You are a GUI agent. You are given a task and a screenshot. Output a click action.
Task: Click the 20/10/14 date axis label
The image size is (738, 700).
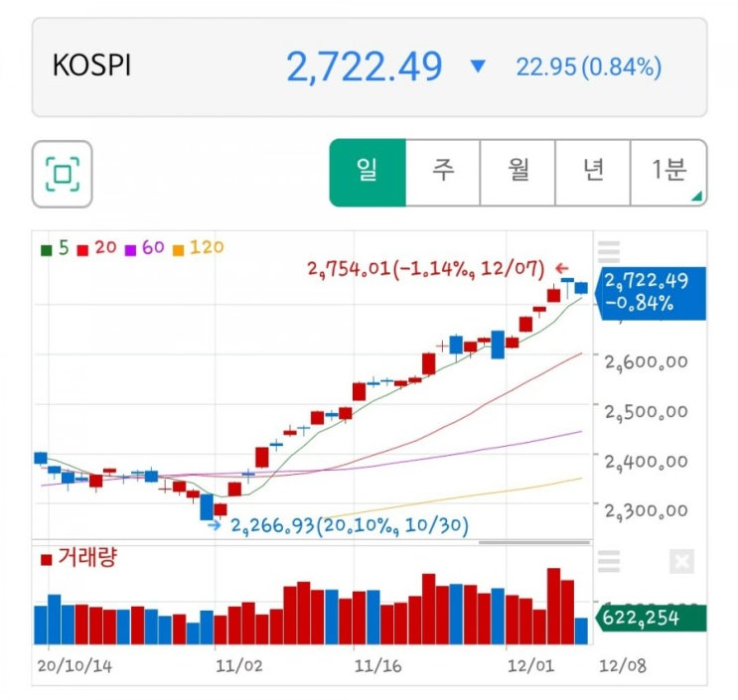(74, 666)
